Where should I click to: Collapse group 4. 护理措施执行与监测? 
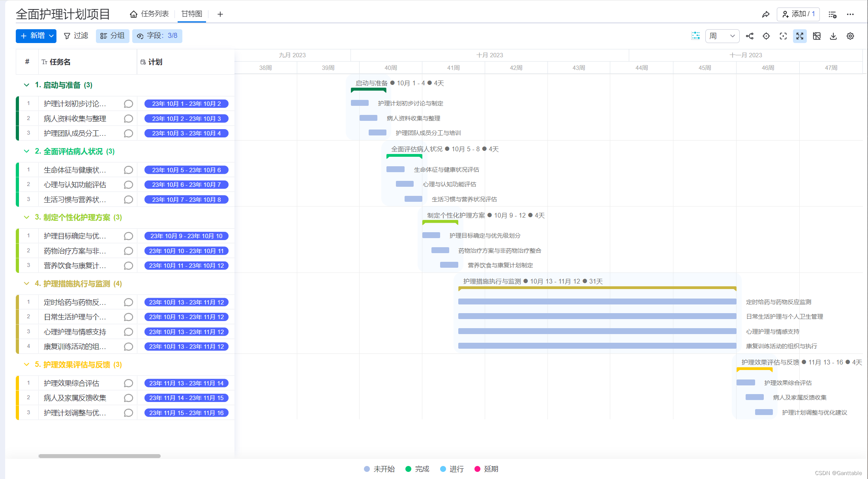coord(26,284)
